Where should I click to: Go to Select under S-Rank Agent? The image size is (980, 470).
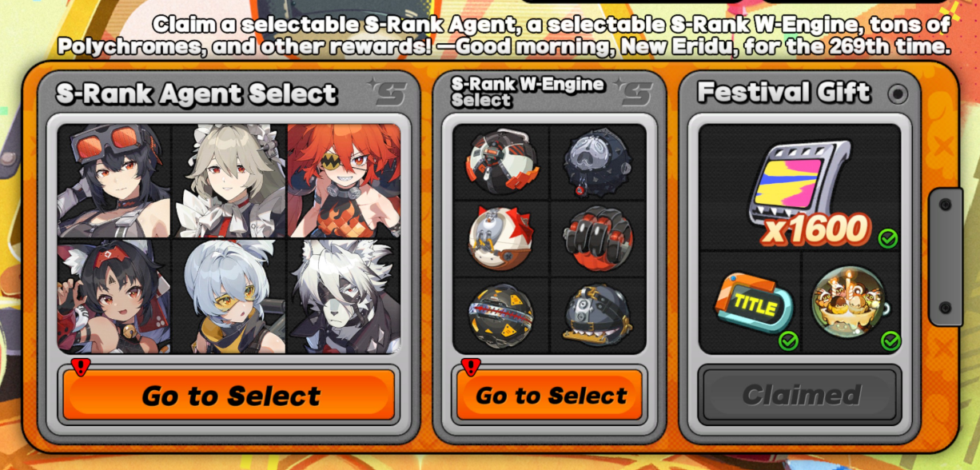(229, 395)
